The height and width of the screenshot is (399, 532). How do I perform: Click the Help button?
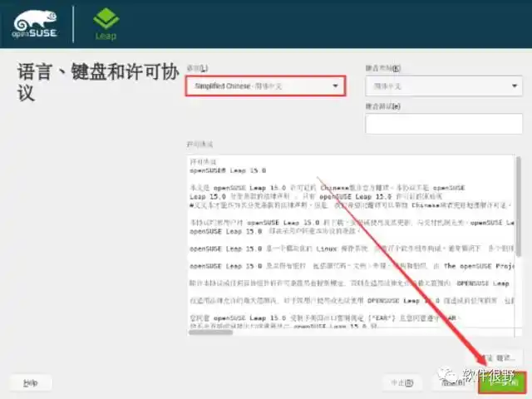pos(31,383)
